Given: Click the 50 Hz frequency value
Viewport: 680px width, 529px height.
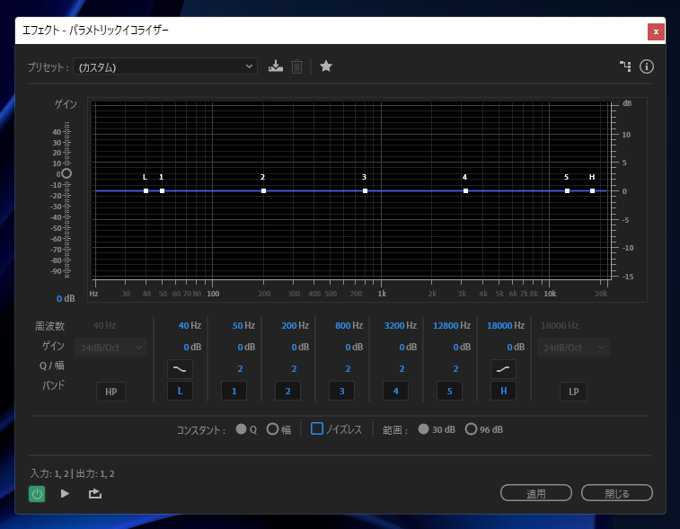Looking at the screenshot, I should [x=243, y=326].
